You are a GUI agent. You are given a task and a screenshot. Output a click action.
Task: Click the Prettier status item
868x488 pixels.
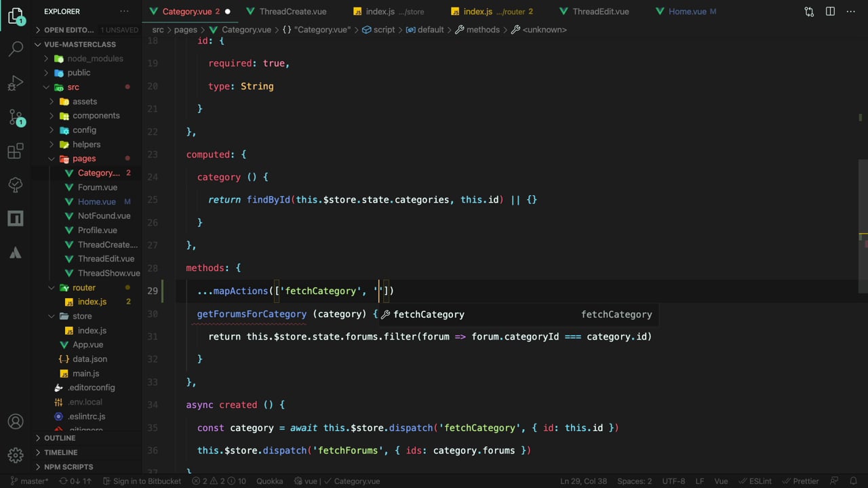click(801, 481)
